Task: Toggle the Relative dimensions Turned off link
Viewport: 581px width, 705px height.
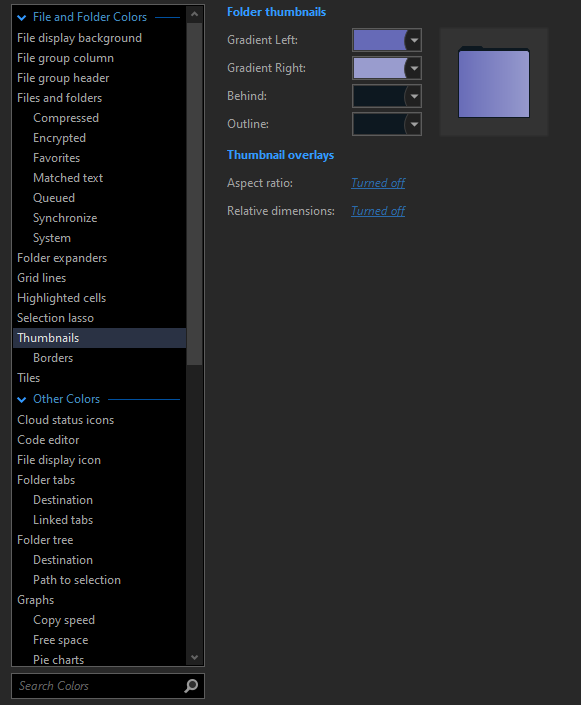Action: pyautogui.click(x=378, y=211)
